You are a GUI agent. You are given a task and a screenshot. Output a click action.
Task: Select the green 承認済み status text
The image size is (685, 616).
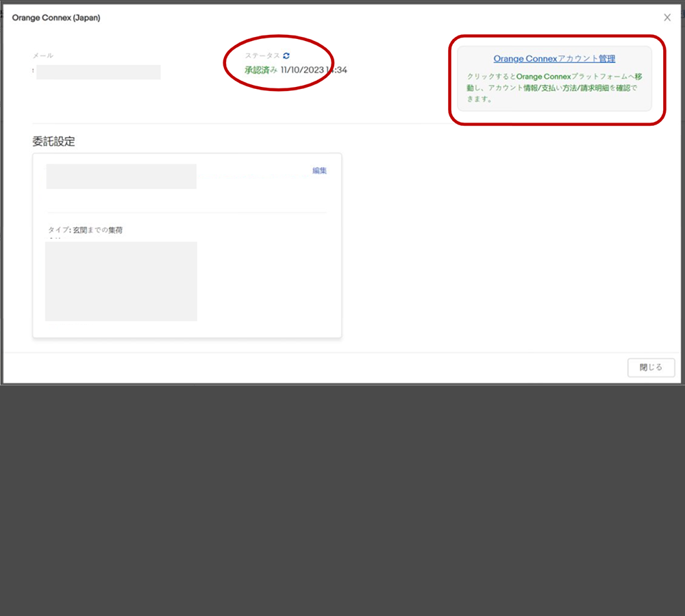click(x=261, y=70)
